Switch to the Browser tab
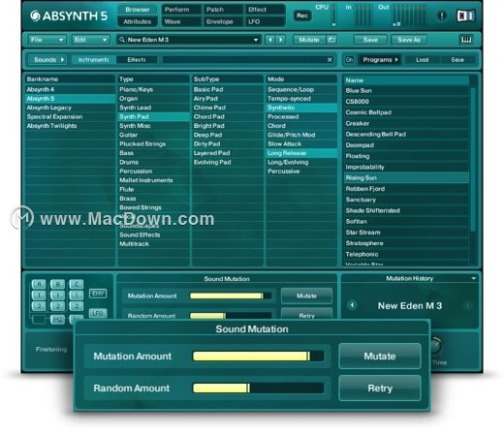504x436 pixels. click(x=138, y=10)
